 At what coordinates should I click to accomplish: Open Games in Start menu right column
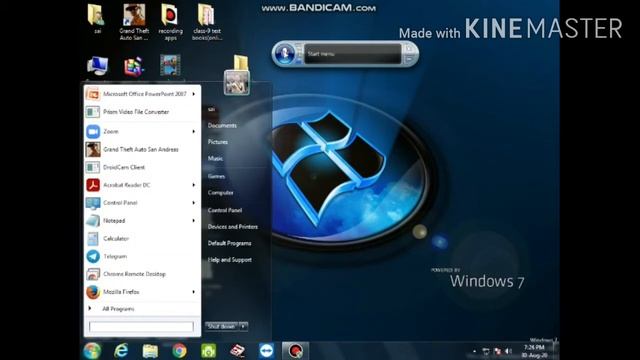pos(216,176)
